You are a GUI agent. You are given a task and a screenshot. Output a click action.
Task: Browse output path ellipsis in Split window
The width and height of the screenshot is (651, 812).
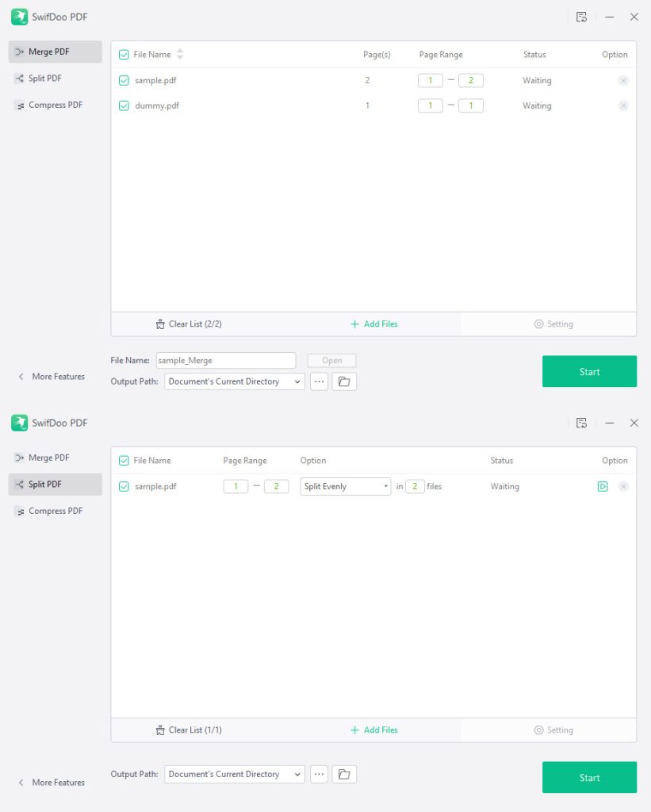(319, 774)
